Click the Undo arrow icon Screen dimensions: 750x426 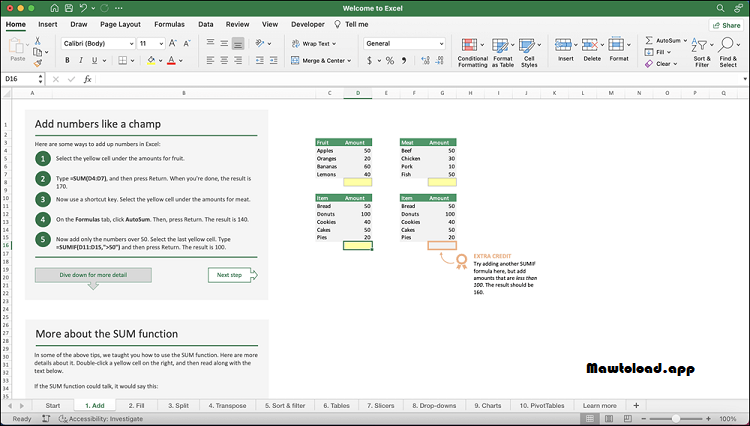click(x=83, y=8)
